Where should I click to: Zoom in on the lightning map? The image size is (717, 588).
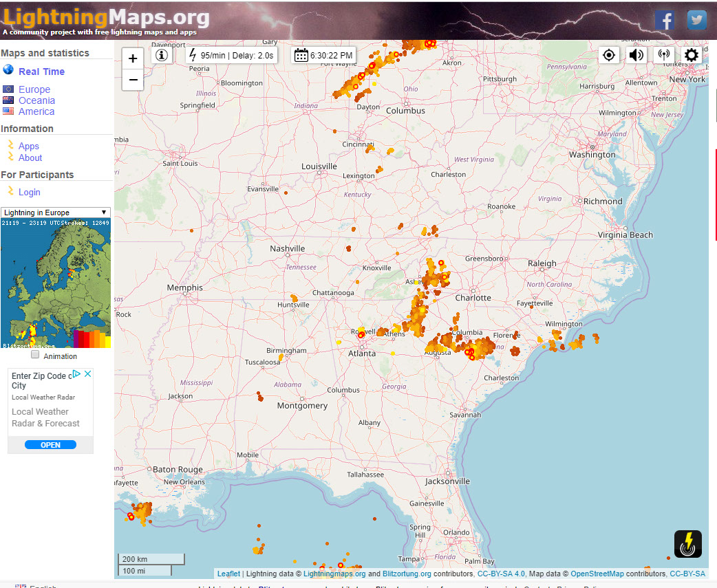[x=133, y=59]
